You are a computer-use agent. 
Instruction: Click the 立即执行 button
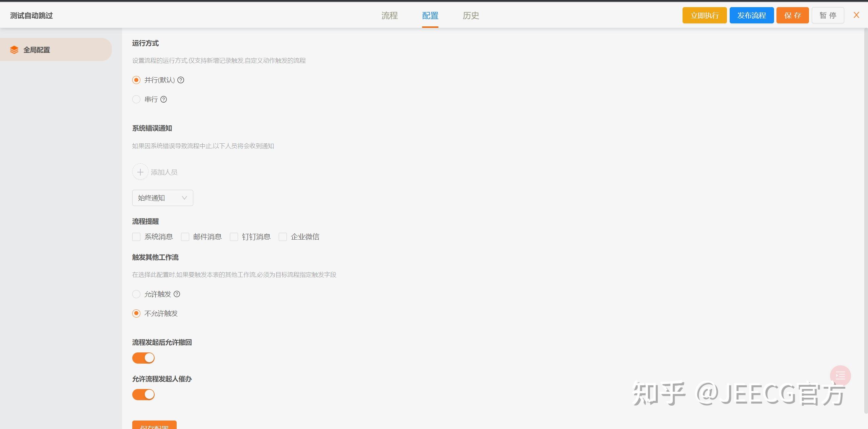tap(704, 15)
